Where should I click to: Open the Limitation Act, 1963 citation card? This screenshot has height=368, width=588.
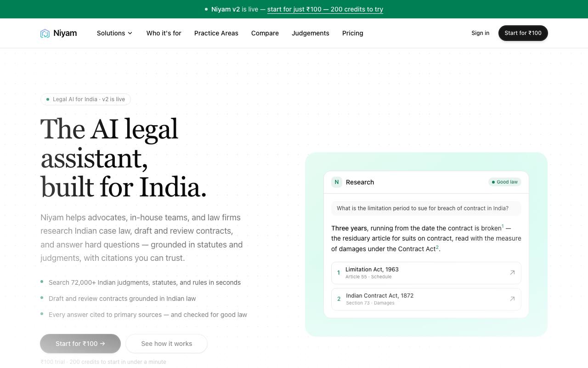(426, 273)
